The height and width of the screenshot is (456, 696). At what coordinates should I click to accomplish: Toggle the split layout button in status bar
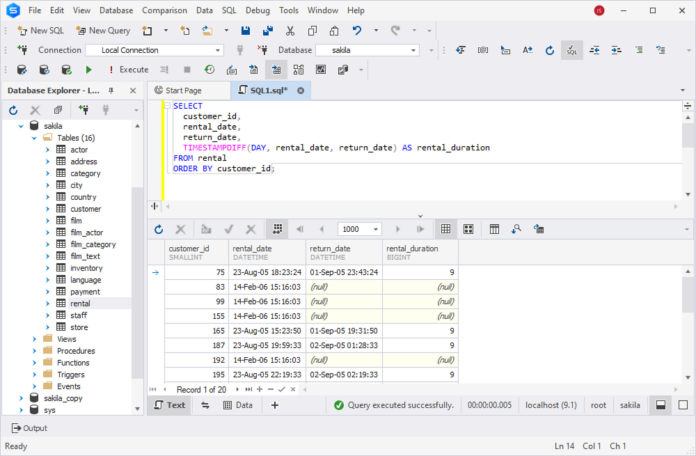coord(660,405)
